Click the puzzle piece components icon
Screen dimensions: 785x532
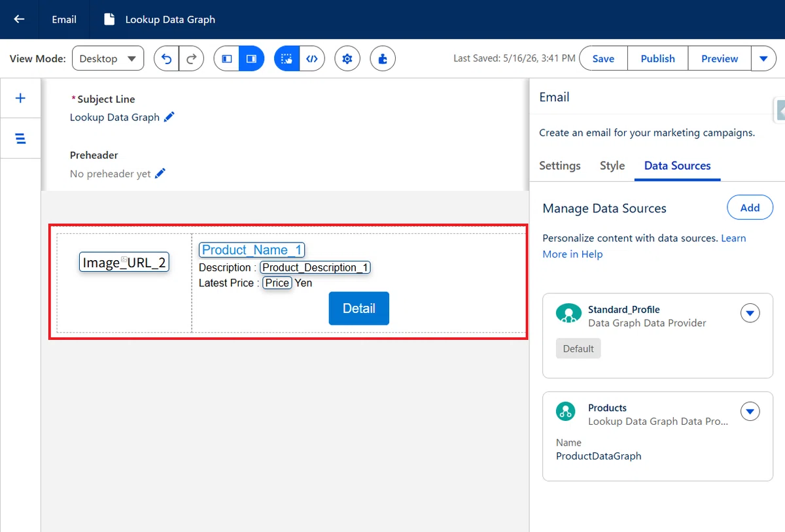tap(383, 58)
